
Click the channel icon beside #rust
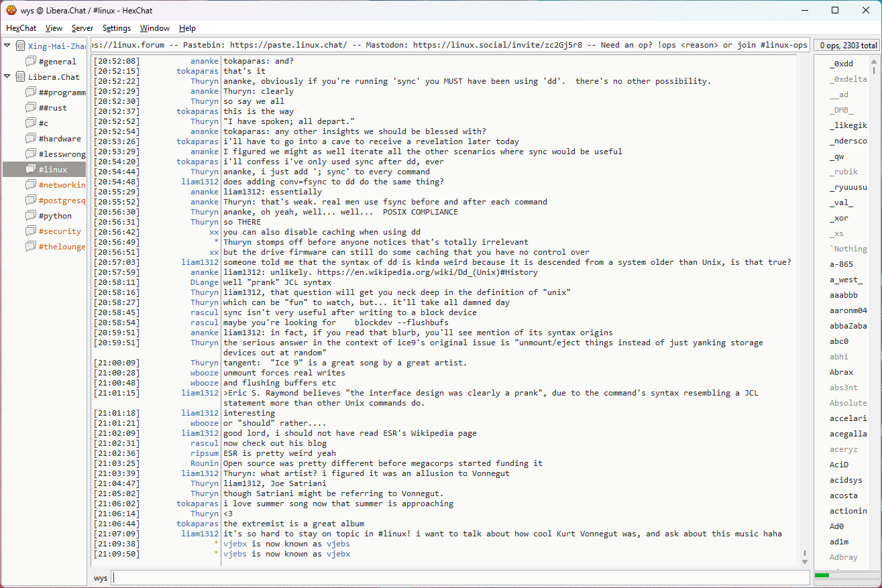pyautogui.click(x=31, y=108)
